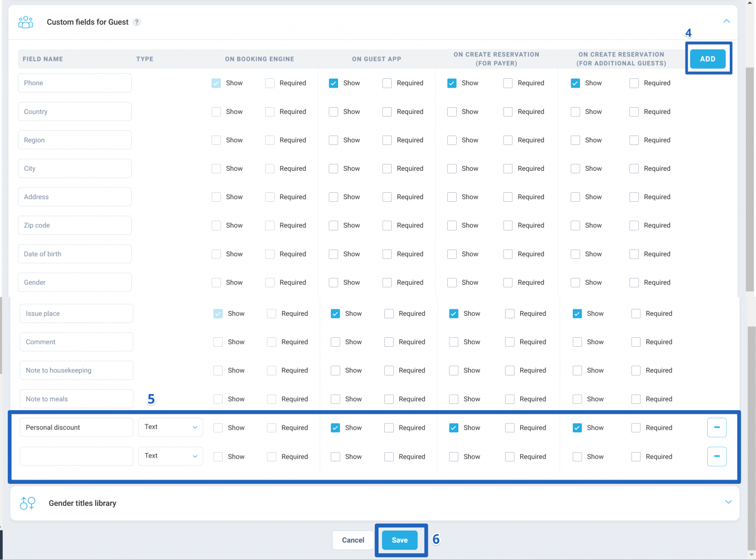Uncheck Issue place Show for payer reservation
Image resolution: width=756 pixels, height=560 pixels.
454,314
